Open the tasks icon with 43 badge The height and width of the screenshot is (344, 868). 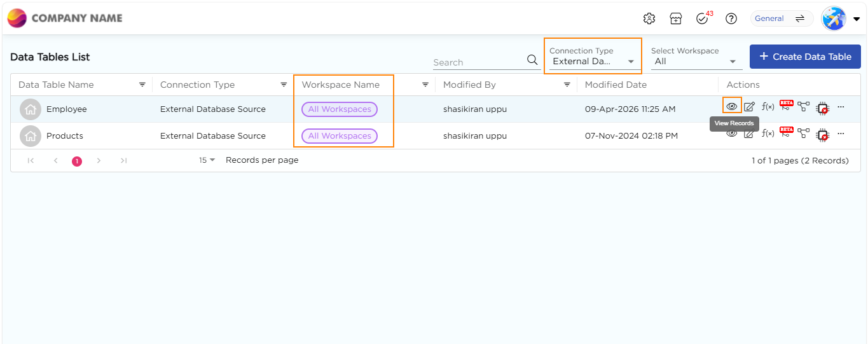click(702, 19)
